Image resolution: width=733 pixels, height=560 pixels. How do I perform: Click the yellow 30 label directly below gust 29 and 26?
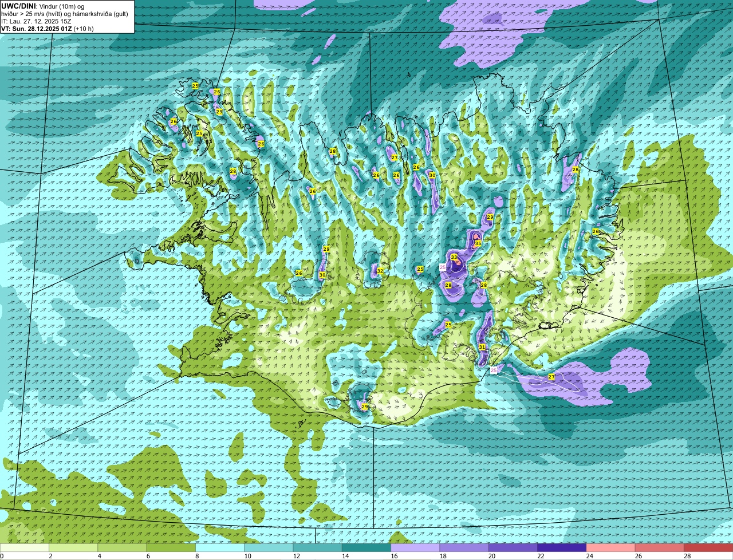click(322, 275)
